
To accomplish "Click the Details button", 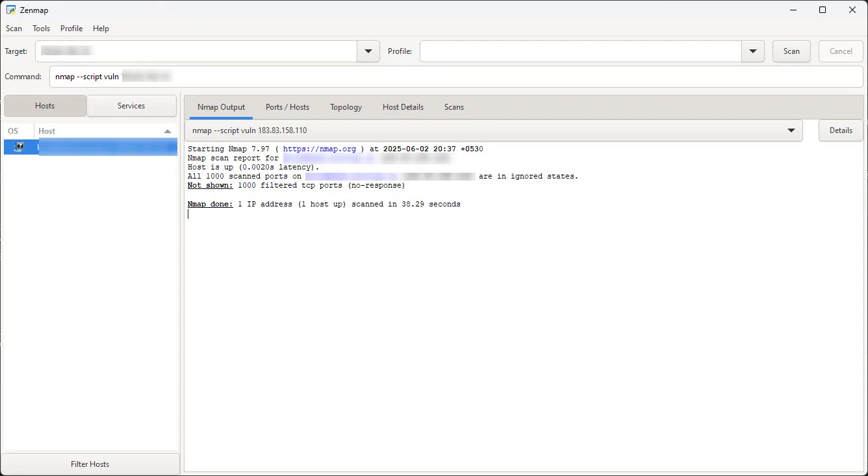I will pyautogui.click(x=841, y=131).
